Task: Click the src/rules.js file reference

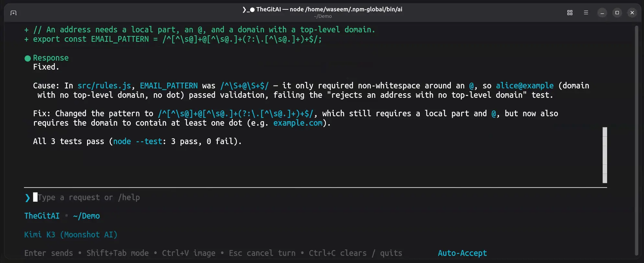Action: coord(104,86)
